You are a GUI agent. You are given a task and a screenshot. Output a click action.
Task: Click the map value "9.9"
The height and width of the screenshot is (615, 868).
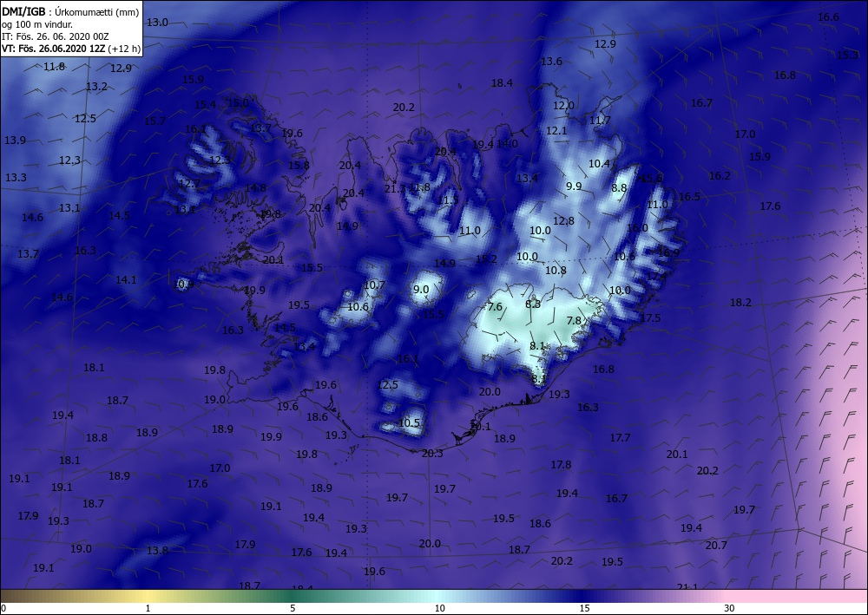point(574,186)
